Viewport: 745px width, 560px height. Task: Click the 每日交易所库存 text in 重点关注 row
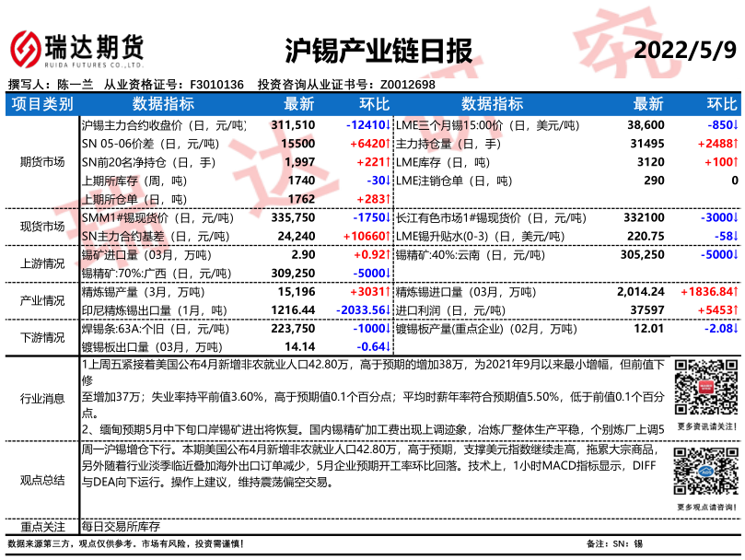[x=122, y=527]
